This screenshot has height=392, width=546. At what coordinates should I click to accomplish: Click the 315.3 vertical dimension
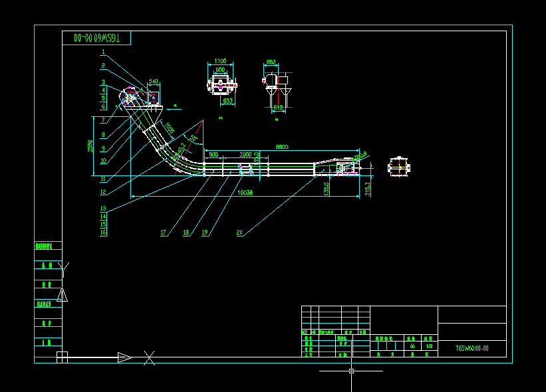(367, 189)
